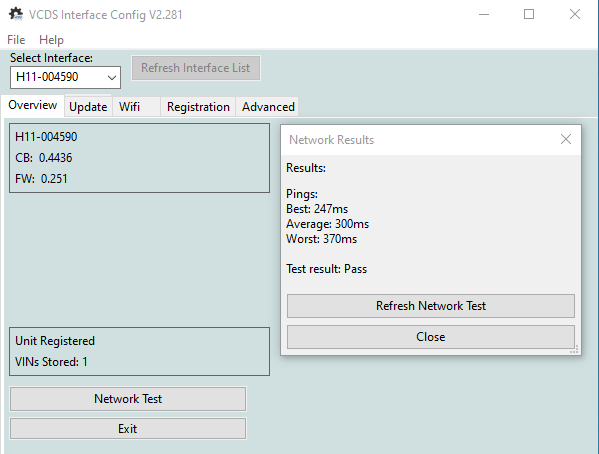This screenshot has height=454, width=599.
Task: Minimize the VCDS Interface Config window
Action: (x=484, y=15)
